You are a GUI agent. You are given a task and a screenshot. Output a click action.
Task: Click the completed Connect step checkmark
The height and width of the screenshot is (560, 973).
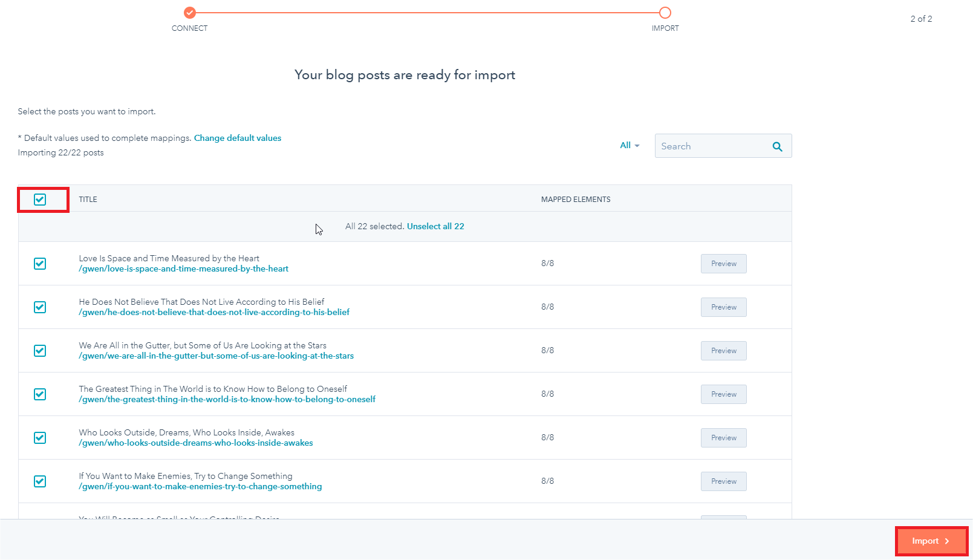[190, 13]
